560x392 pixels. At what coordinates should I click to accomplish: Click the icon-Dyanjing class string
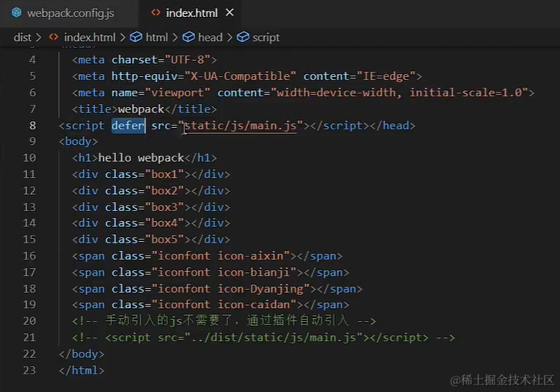231,289
